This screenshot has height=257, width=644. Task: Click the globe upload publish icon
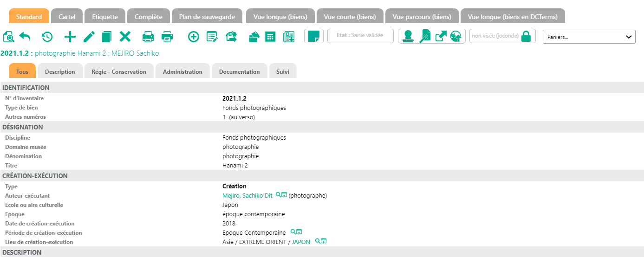click(x=455, y=36)
